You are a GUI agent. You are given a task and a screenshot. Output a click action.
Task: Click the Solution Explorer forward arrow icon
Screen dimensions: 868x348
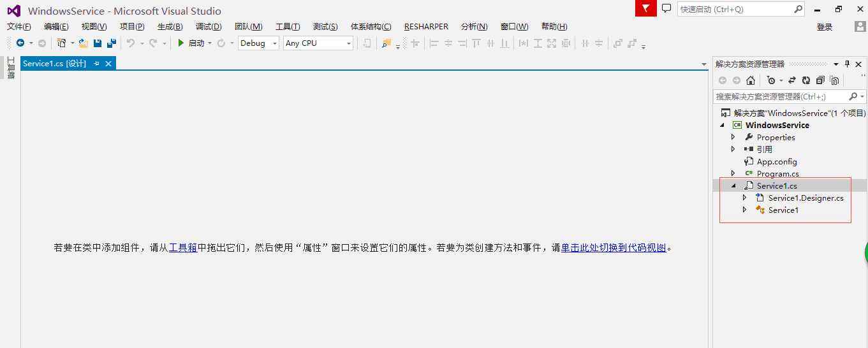click(737, 80)
